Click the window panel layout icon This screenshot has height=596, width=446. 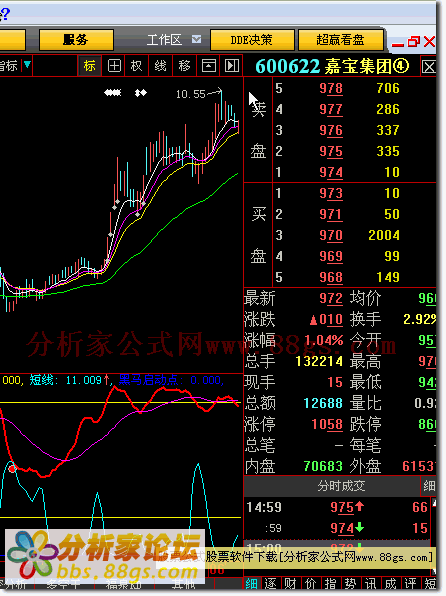click(208, 66)
